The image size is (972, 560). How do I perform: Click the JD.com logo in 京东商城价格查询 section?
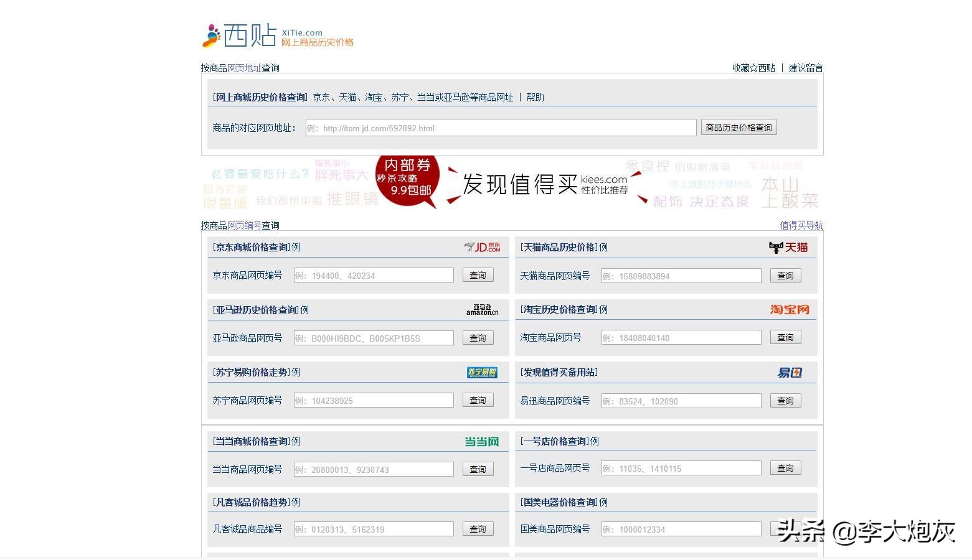click(x=481, y=246)
